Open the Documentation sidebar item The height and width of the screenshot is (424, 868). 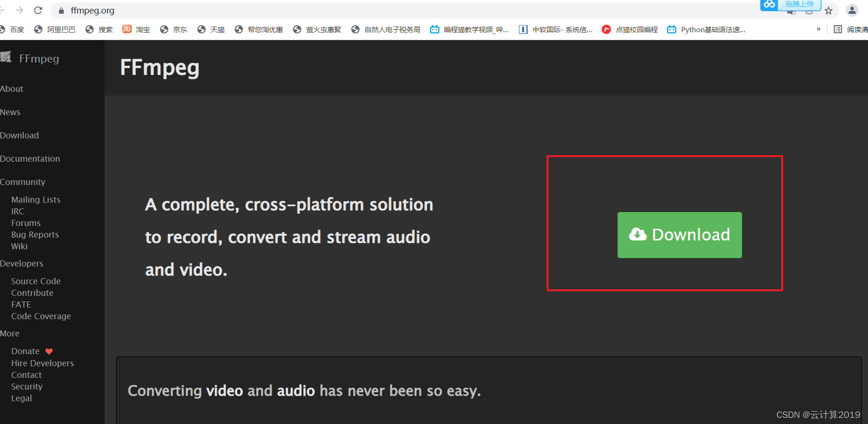(30, 158)
